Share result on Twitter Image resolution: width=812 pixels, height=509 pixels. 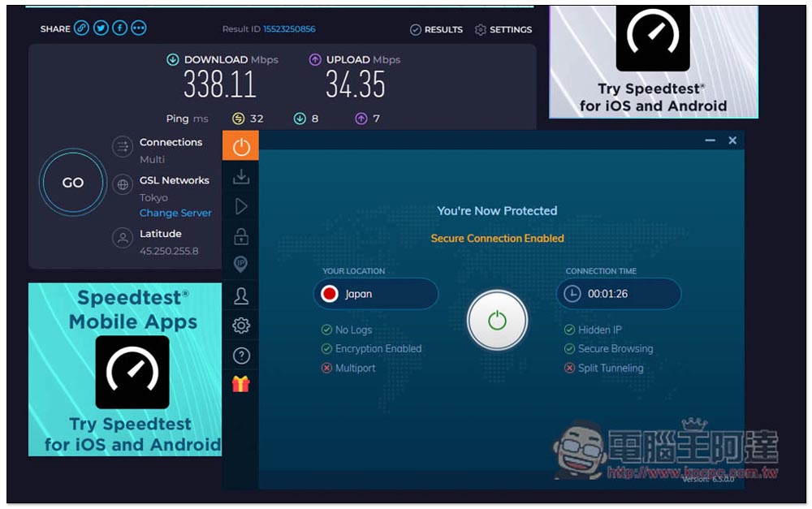pyautogui.click(x=101, y=28)
